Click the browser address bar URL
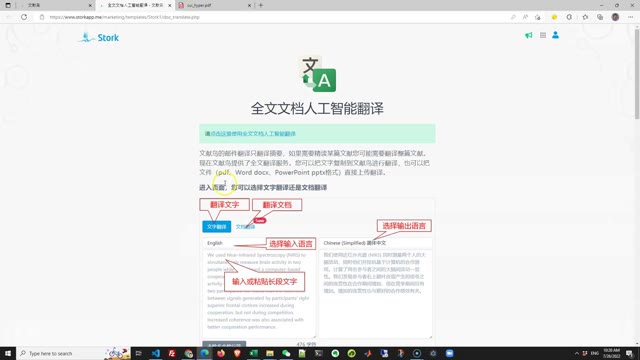 pyautogui.click(x=124, y=17)
